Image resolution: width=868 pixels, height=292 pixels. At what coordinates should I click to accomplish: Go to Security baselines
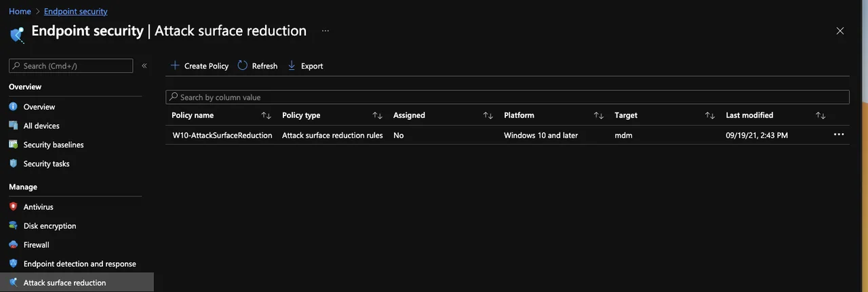click(54, 145)
